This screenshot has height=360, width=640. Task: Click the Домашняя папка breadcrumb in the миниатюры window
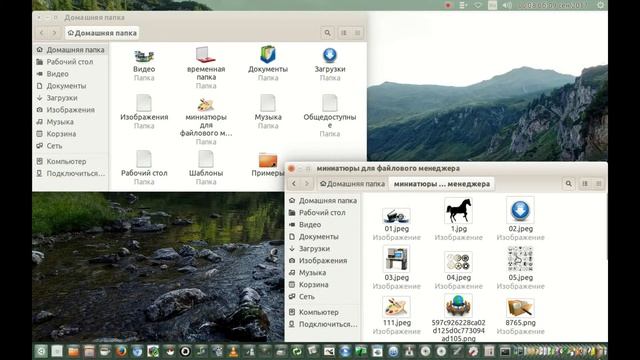pyautogui.click(x=352, y=184)
